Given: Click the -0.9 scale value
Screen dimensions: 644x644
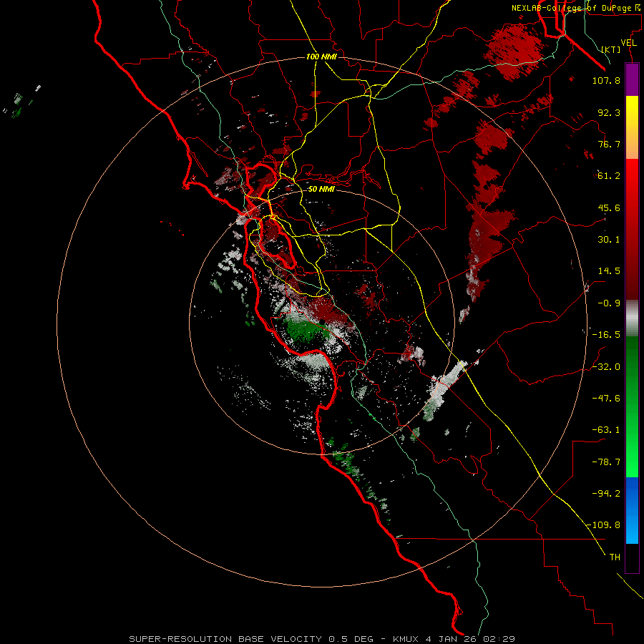Looking at the screenshot, I should (x=609, y=303).
